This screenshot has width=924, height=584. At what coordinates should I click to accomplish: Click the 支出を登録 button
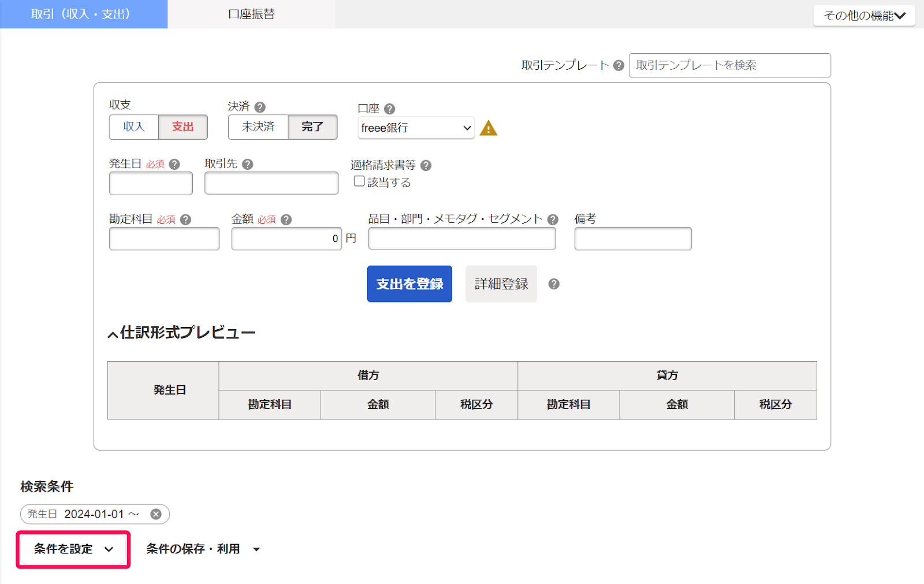pyautogui.click(x=409, y=284)
